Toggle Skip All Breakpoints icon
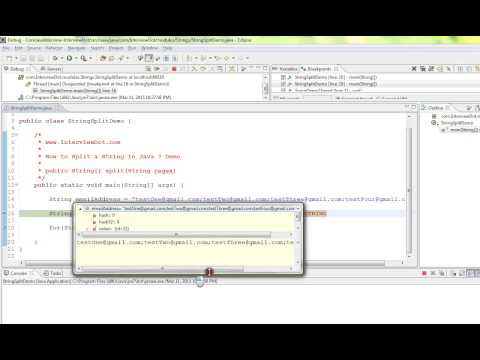Image resolution: width=480 pixels, height=360 pixels. pyautogui.click(x=449, y=69)
